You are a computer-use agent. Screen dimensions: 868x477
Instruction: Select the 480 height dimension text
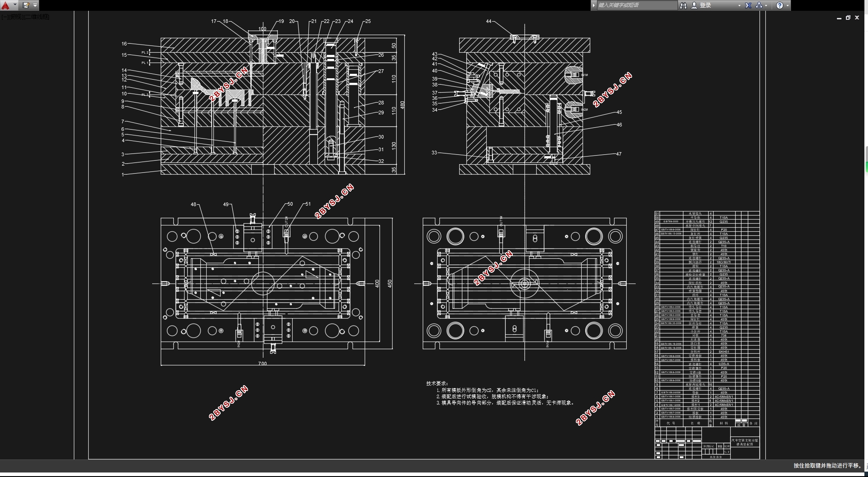(x=402, y=104)
